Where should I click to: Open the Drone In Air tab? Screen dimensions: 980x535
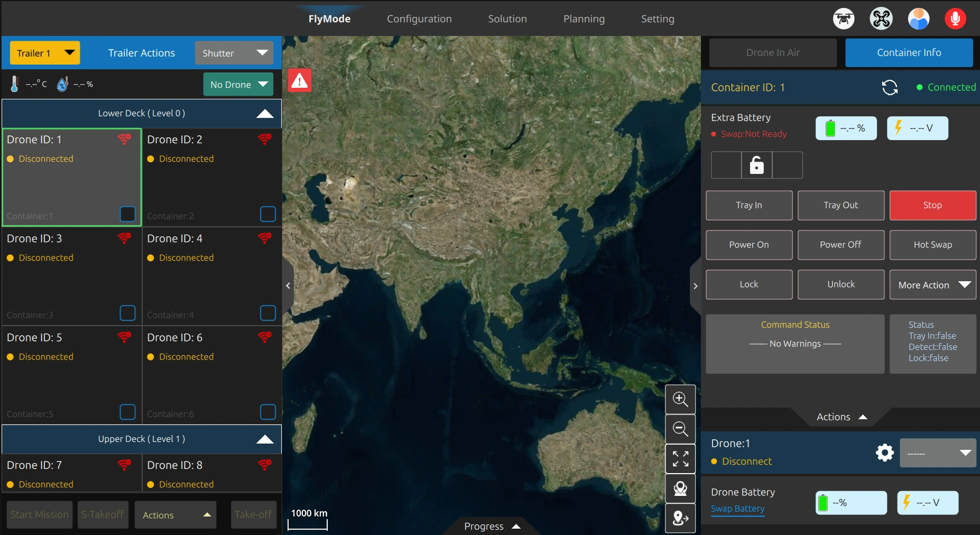(x=772, y=53)
